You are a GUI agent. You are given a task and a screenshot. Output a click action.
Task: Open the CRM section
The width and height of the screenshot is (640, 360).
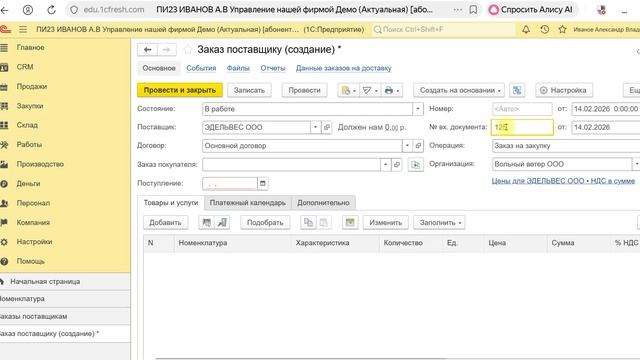coord(25,67)
